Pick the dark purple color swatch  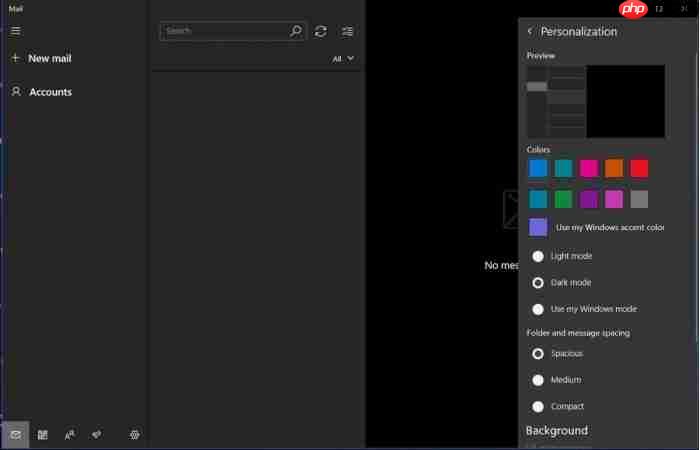(589, 199)
